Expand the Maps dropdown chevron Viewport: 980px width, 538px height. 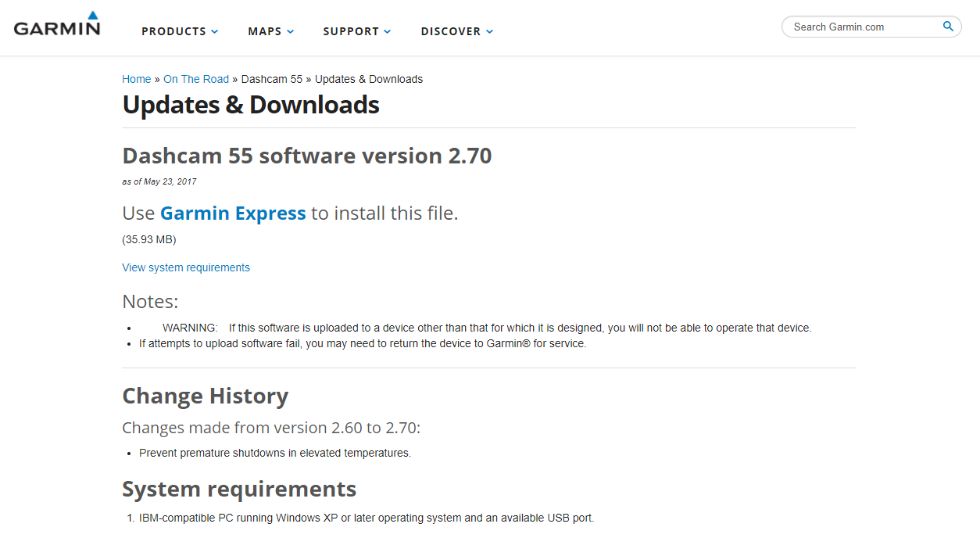point(290,31)
